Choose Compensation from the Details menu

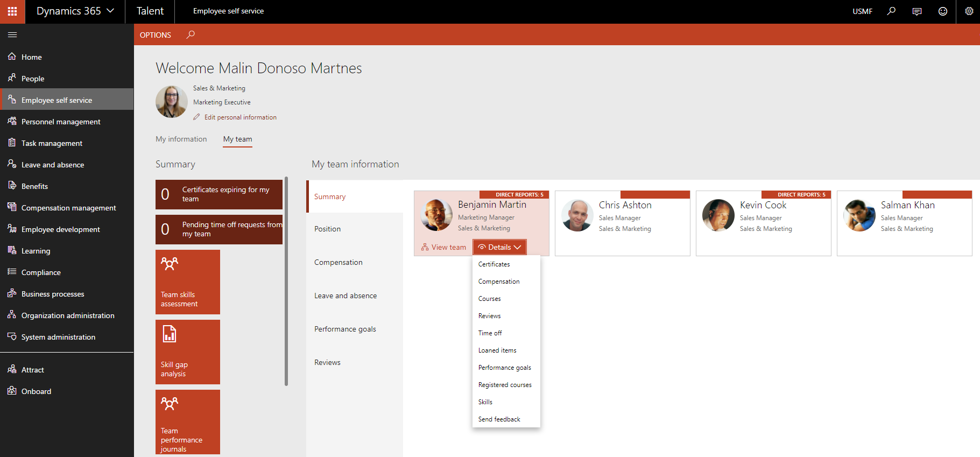tap(506, 282)
